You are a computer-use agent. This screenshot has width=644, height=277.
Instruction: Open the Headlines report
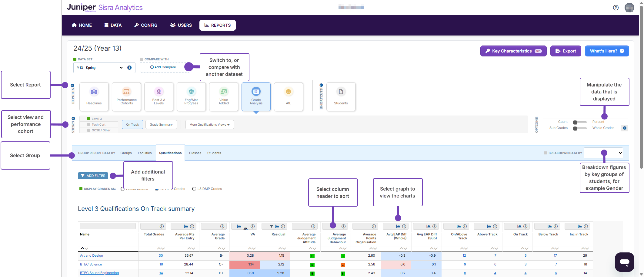(94, 96)
